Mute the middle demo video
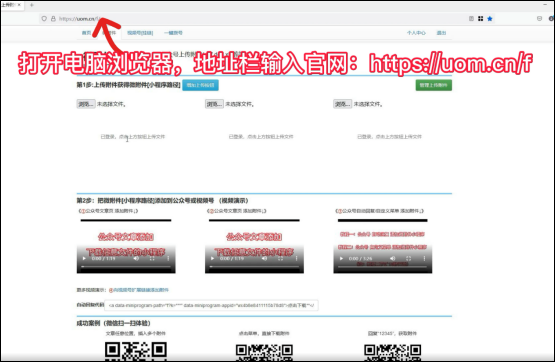 pos(265,258)
